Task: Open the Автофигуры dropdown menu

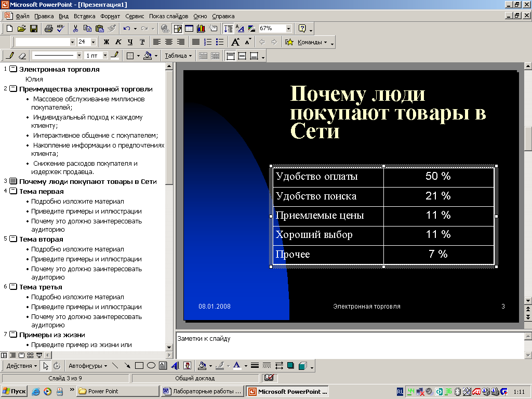Action: (87, 366)
